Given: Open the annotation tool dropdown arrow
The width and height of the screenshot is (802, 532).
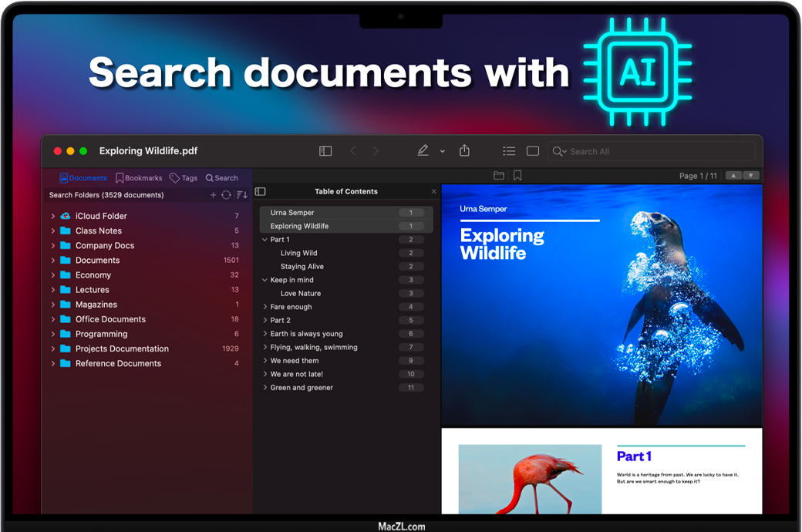Looking at the screenshot, I should point(442,152).
